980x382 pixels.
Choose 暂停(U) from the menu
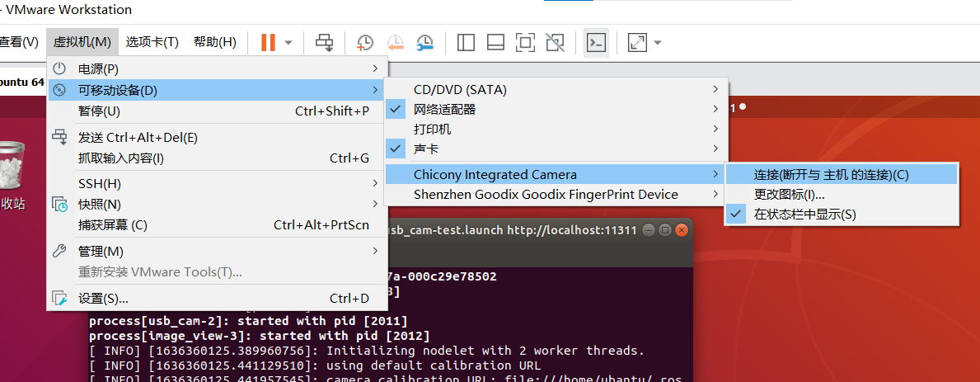pyautogui.click(x=218, y=111)
